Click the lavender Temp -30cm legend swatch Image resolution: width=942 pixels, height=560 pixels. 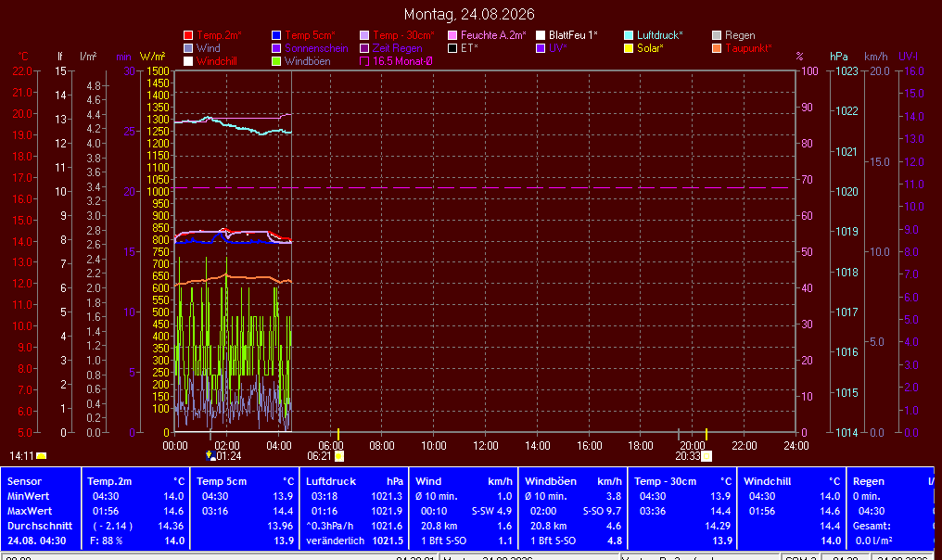coord(364,35)
